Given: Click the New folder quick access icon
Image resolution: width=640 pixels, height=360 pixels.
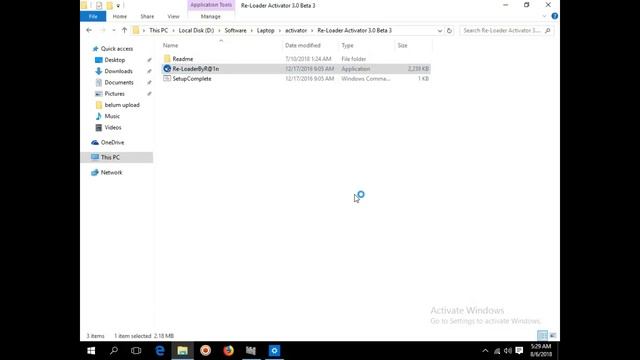Looking at the screenshot, I should (x=109, y=5).
